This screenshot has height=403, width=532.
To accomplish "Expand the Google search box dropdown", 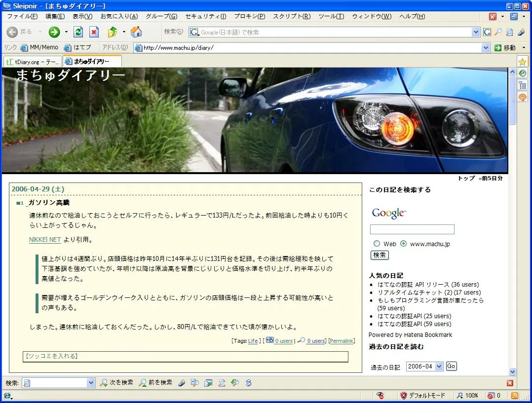I will point(476,32).
